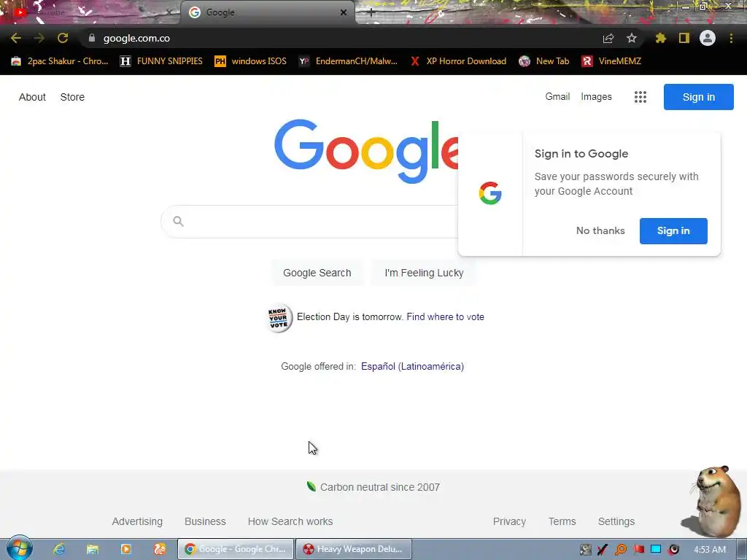Viewport: 747px width, 560px height.
Task: Switch to the YouTube browser tab
Action: point(90,12)
